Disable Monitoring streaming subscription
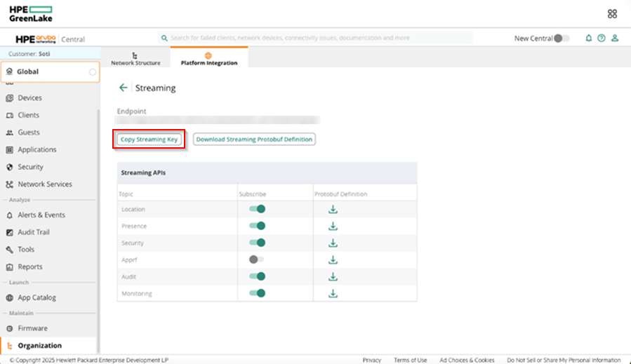 pyautogui.click(x=257, y=293)
